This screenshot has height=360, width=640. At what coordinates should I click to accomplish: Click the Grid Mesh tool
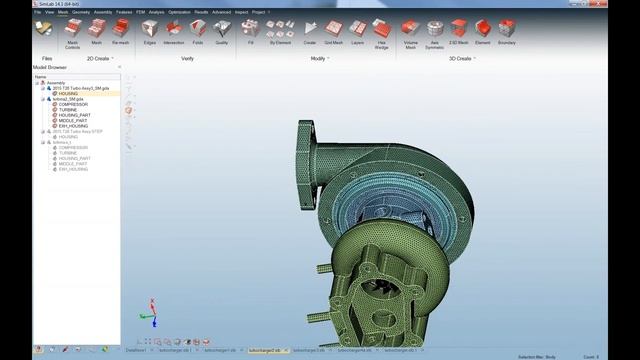coord(333,32)
